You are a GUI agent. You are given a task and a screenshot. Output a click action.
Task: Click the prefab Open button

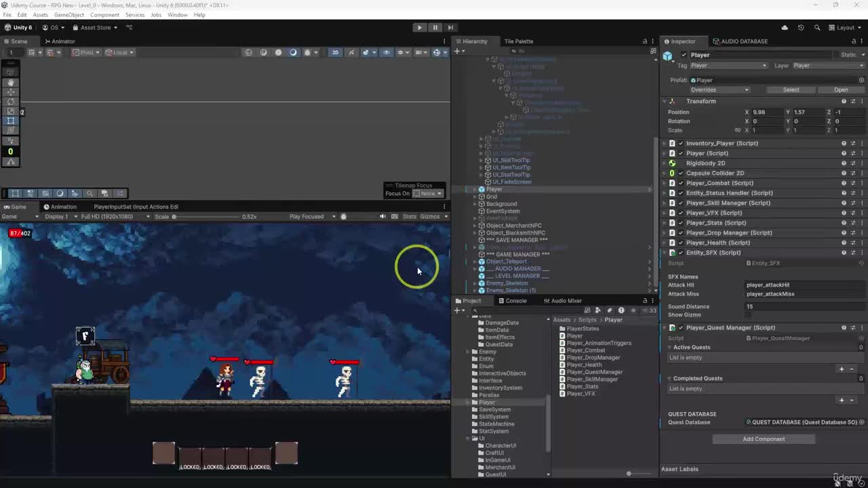tap(841, 89)
